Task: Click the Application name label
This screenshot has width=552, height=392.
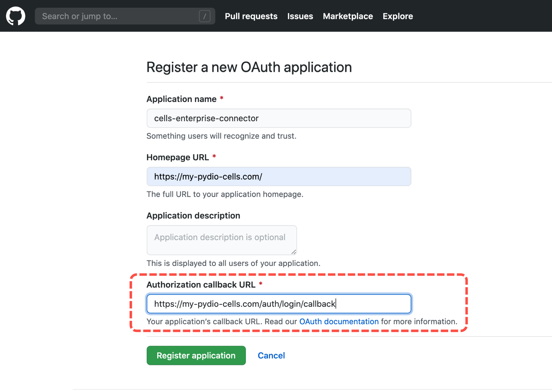Action: coord(181,99)
